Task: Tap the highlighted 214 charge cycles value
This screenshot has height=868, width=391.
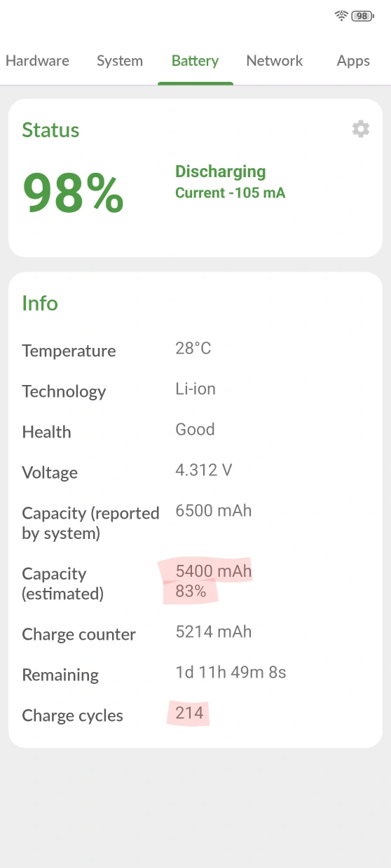Action: [189, 713]
